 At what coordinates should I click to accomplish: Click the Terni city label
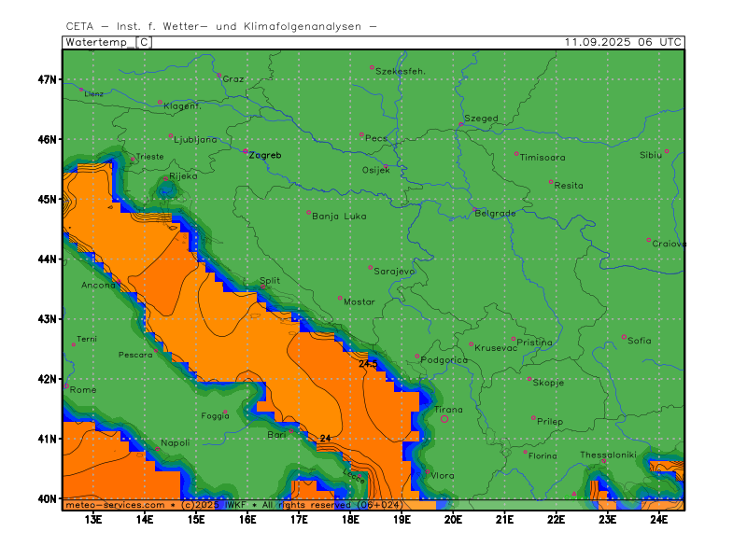coord(87,339)
